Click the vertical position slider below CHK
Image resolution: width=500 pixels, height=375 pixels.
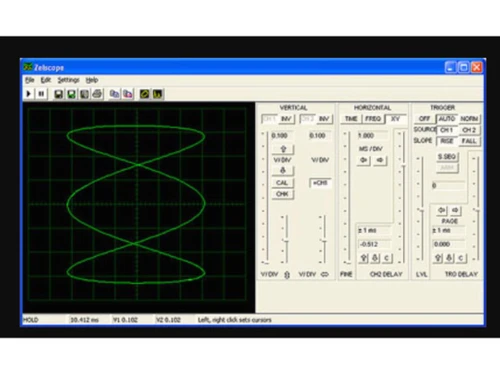point(286,239)
